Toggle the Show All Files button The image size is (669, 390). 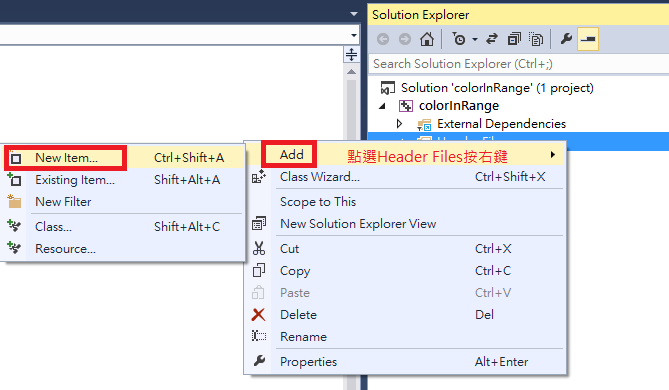(x=536, y=39)
